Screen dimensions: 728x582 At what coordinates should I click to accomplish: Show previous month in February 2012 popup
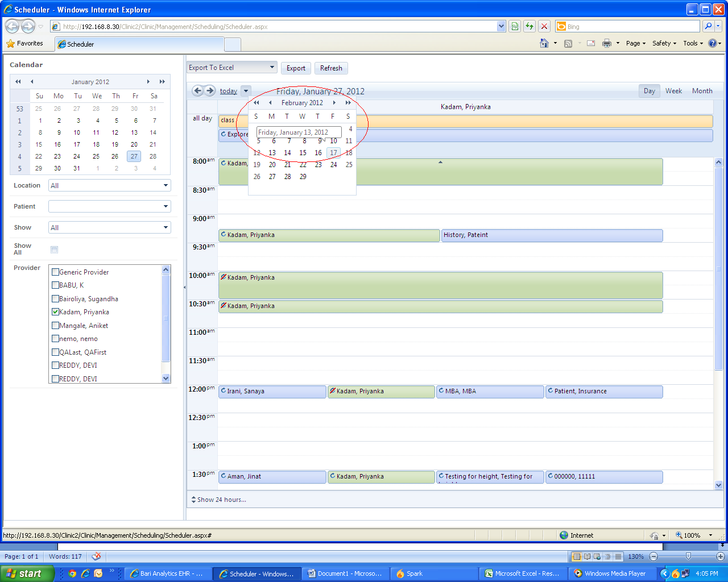(270, 103)
